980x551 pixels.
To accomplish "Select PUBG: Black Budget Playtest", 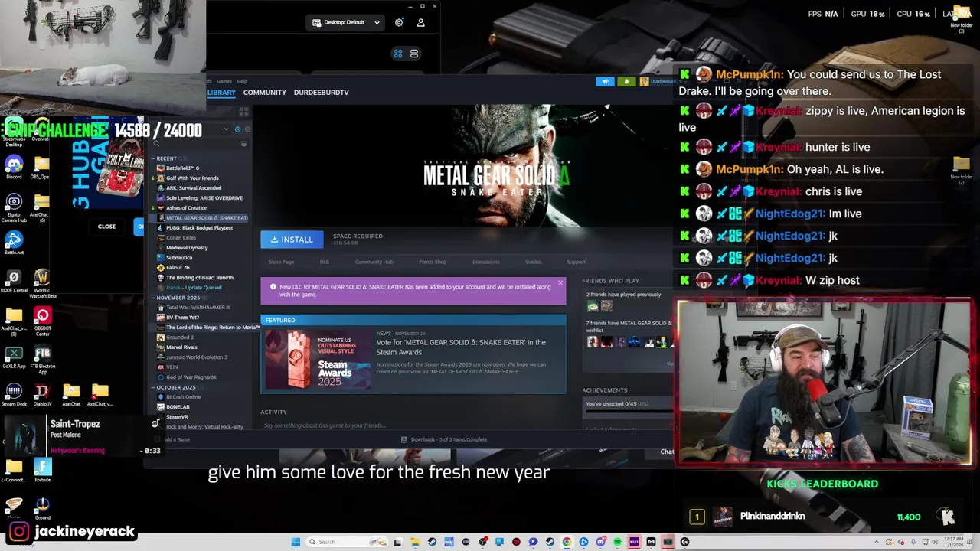I will pos(199,228).
